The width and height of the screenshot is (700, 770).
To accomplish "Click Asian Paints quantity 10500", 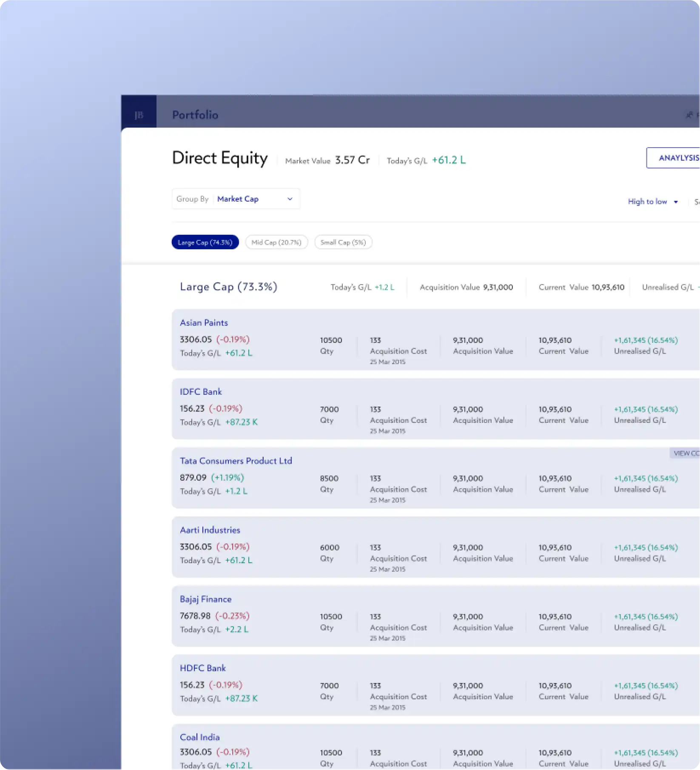I will click(x=331, y=340).
